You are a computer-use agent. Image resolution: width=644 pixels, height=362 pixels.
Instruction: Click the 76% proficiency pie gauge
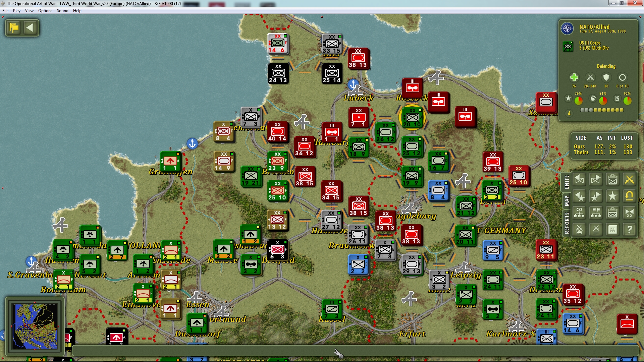click(x=579, y=101)
